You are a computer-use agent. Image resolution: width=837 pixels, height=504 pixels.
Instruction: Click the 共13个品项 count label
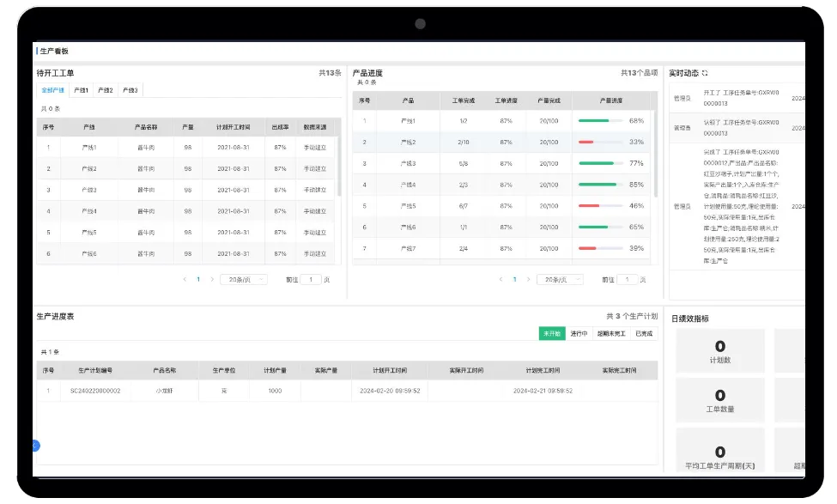(x=639, y=73)
